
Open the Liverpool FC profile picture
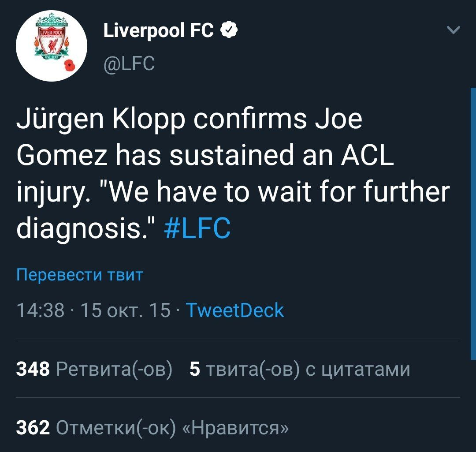point(52,46)
